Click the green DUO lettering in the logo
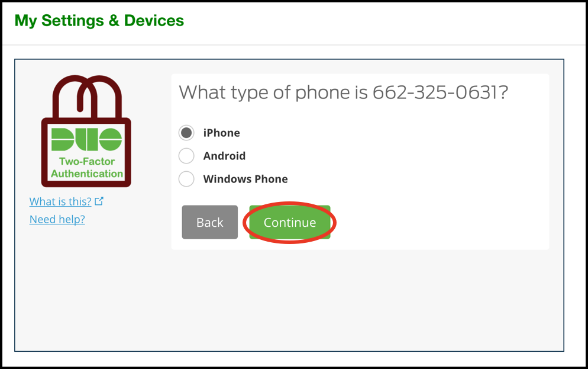588x369 pixels. click(86, 139)
